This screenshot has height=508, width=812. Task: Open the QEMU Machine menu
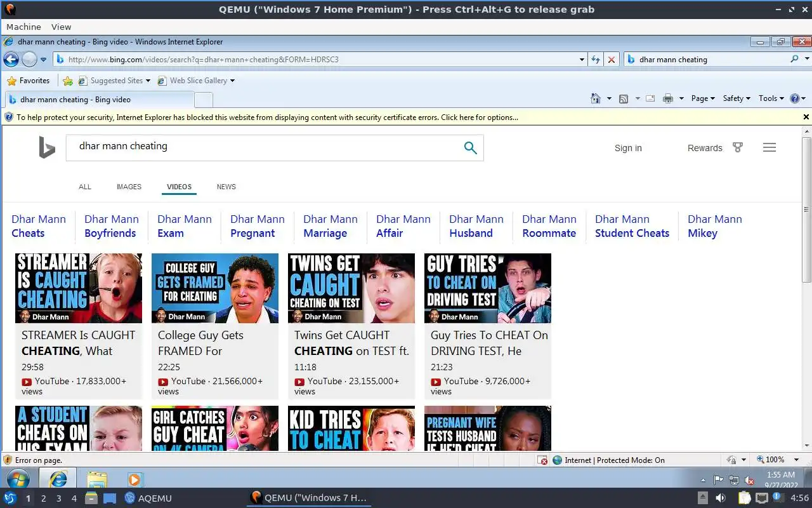click(x=23, y=27)
